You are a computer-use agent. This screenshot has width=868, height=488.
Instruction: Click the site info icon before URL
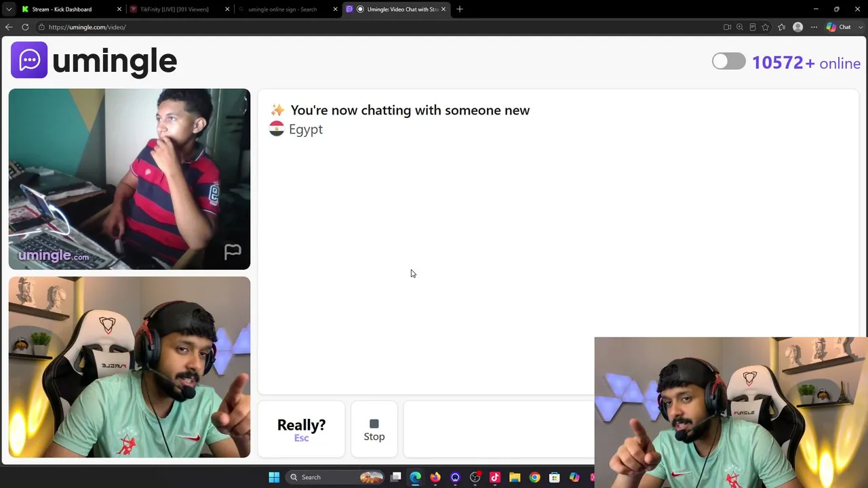click(x=41, y=27)
